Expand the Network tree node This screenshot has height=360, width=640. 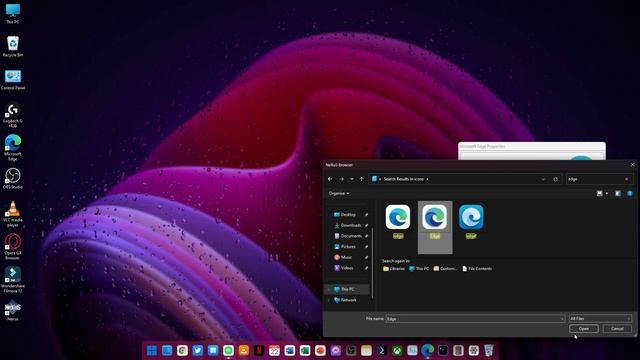coord(329,300)
